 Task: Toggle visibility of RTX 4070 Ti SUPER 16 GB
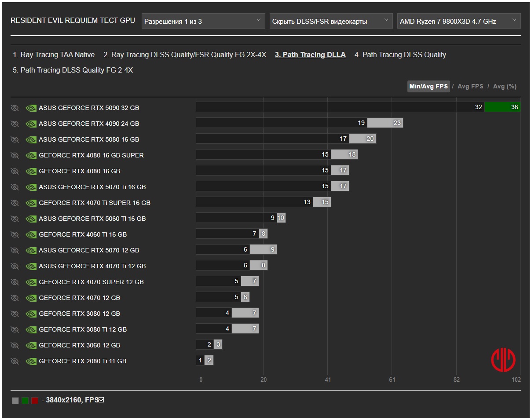click(15, 203)
